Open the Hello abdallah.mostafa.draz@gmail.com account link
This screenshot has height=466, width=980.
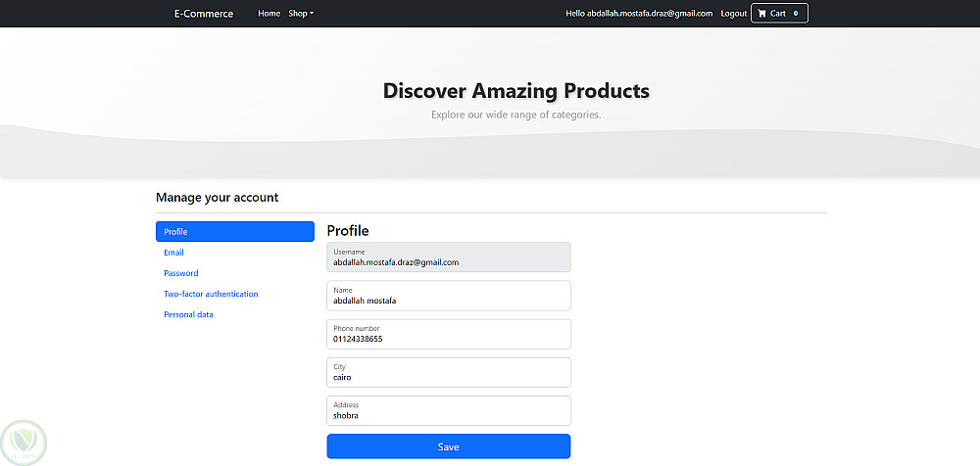[x=639, y=14]
